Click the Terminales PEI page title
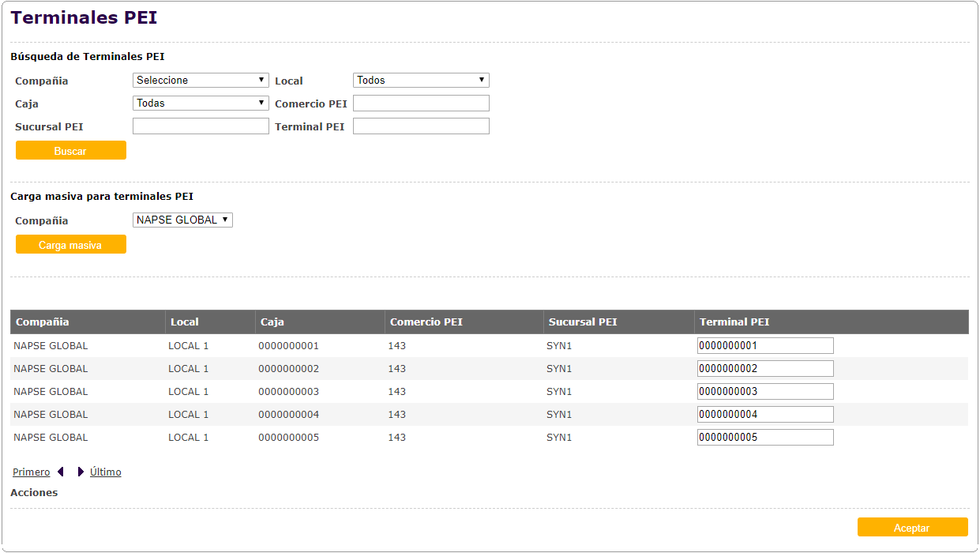The height and width of the screenshot is (553, 980). tap(84, 17)
